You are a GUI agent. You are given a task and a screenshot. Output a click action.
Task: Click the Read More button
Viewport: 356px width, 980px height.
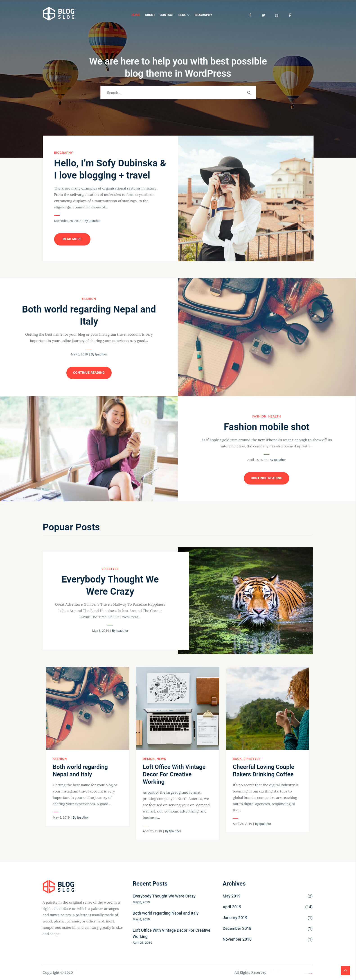(72, 239)
